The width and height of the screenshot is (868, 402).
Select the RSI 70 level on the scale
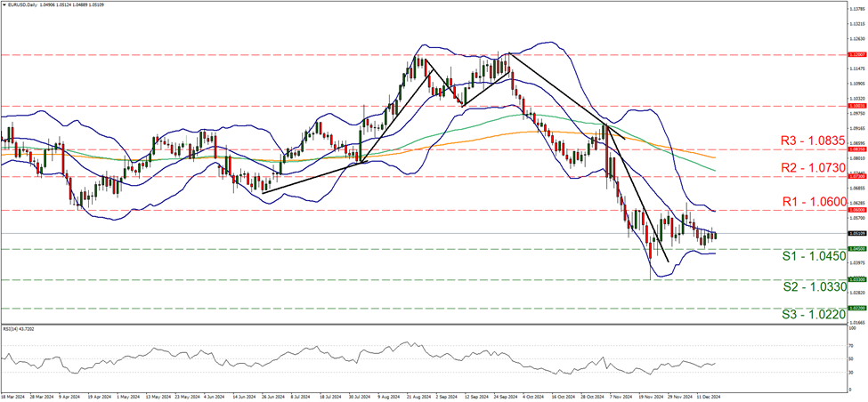(x=852, y=345)
